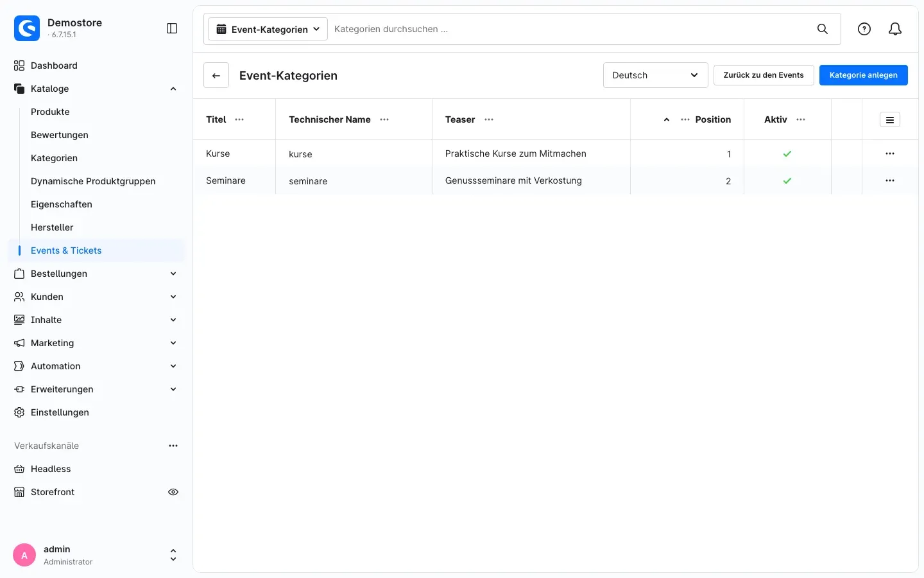
Task: Open Events & Tickets in the sidebar
Action: pyautogui.click(x=96, y=250)
